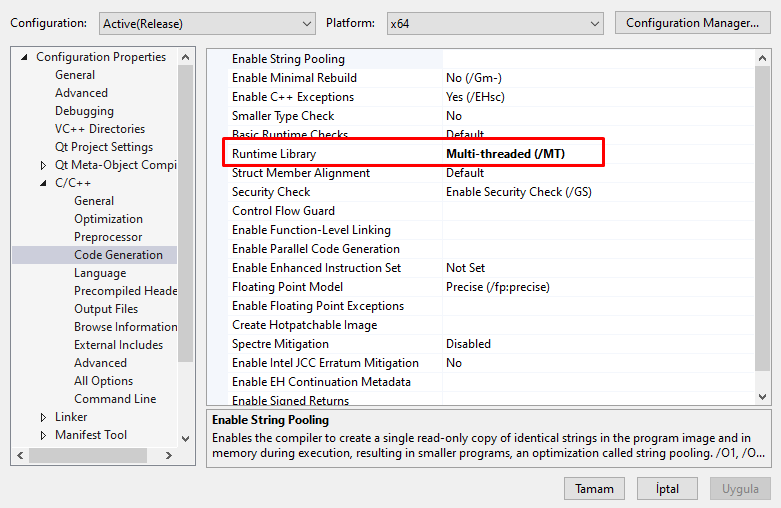This screenshot has height=508, width=781.
Task: Open Qt Project Settings page
Action: [x=104, y=147]
